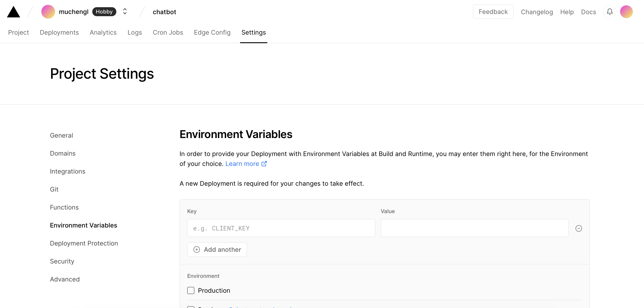
Task: Open the Domains settings section
Action: (x=63, y=153)
